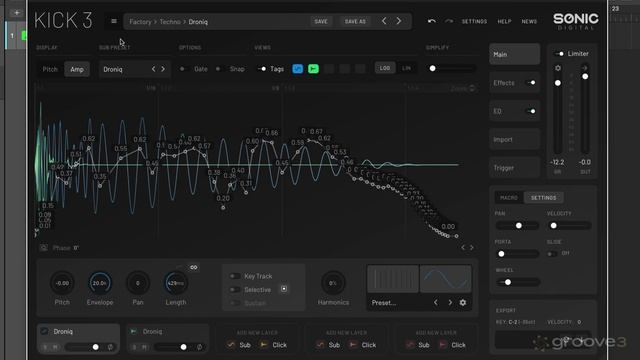Toggle the Tags switch
The height and width of the screenshot is (360, 640).
coord(262,69)
